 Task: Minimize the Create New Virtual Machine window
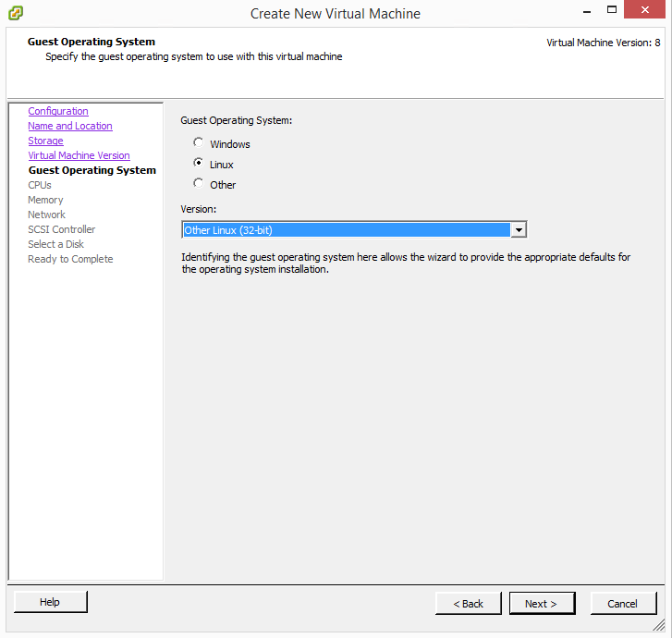tap(587, 10)
